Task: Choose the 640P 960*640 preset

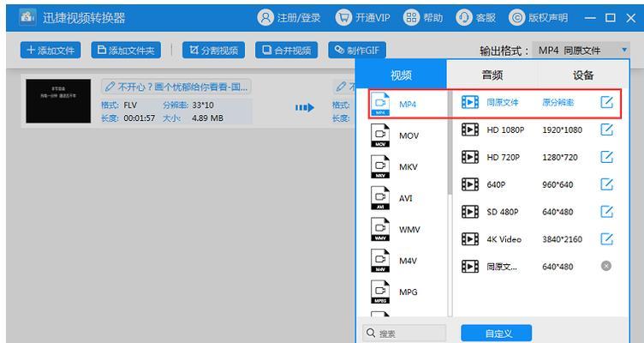Action: [537, 184]
